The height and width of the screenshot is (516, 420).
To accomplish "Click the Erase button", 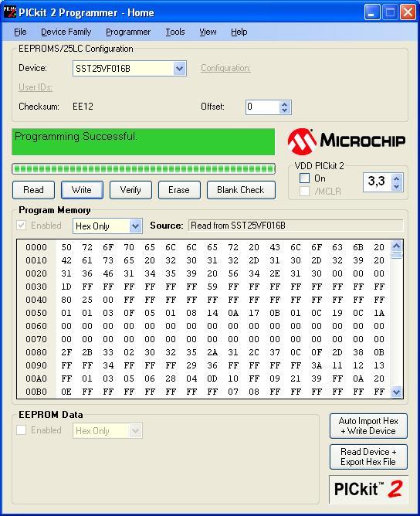I will (x=179, y=190).
